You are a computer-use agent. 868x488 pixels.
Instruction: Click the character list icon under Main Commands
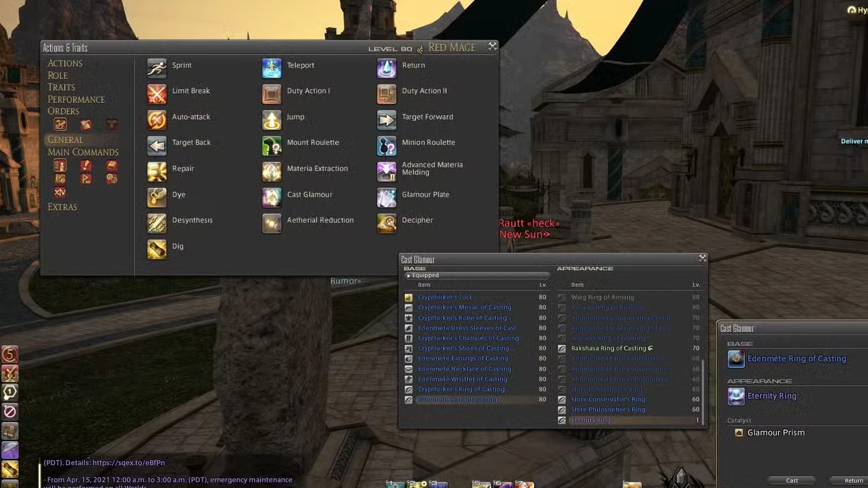60,165
